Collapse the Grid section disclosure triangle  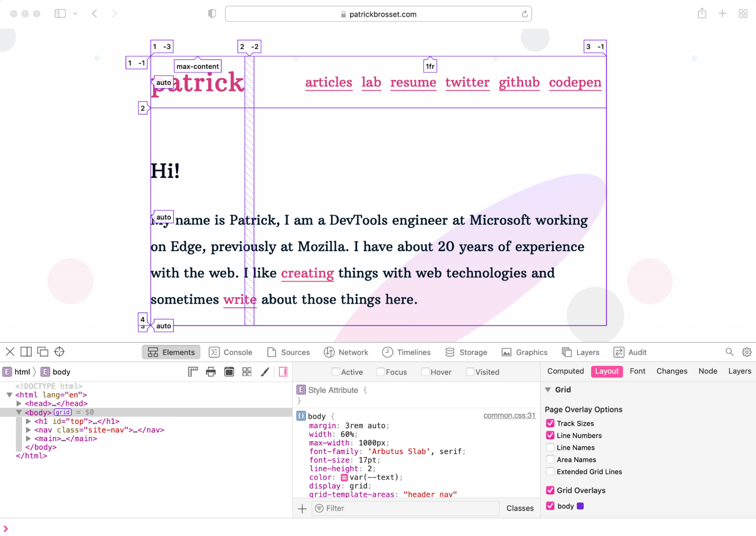point(548,389)
